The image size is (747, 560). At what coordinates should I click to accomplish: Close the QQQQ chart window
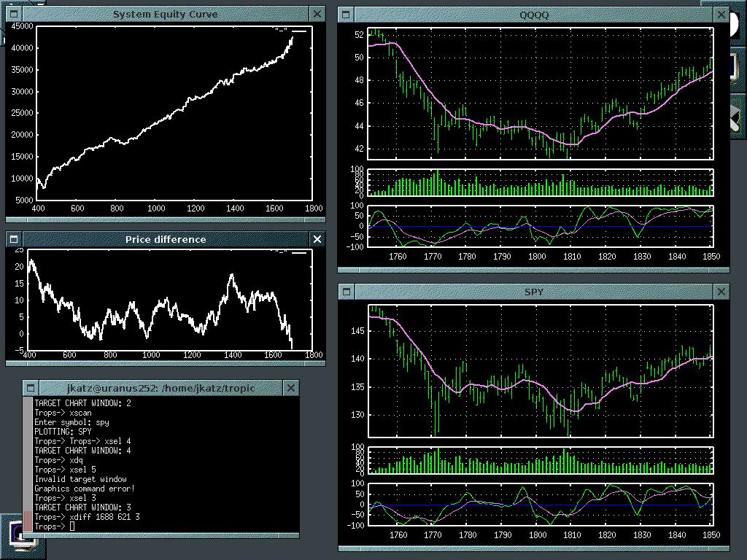(721, 15)
